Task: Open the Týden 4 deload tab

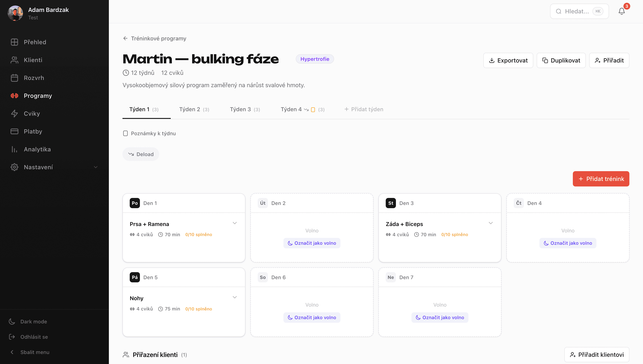Action: tap(303, 109)
